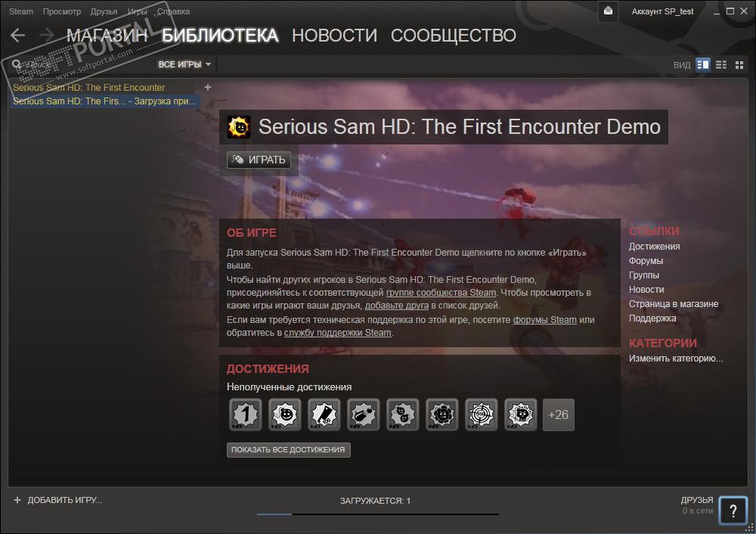Follow the добавьте друга link

point(396,306)
